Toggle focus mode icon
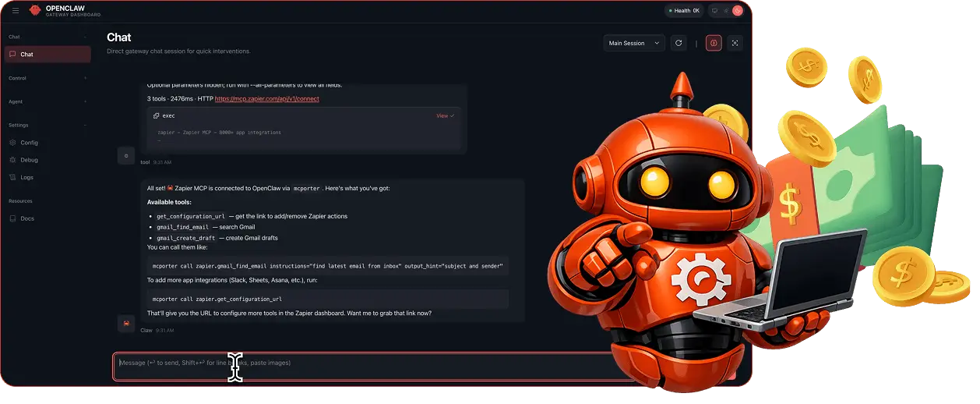This screenshot has width=980, height=404. (735, 43)
